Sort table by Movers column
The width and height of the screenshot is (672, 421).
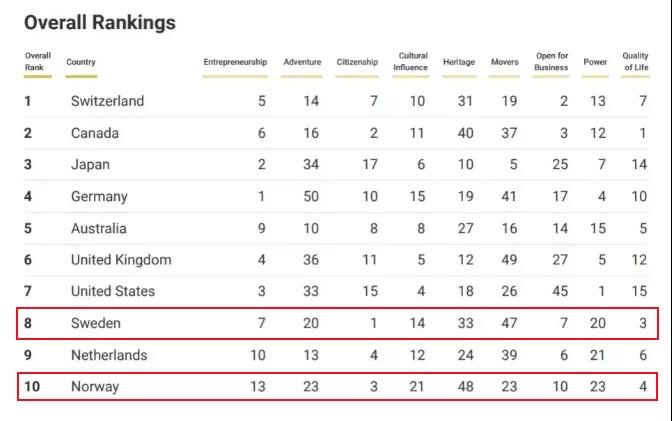click(504, 62)
